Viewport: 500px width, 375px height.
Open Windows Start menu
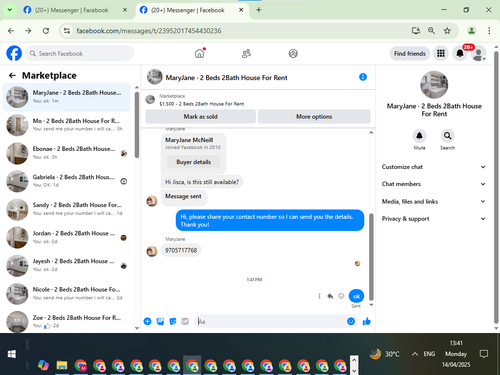click(x=12, y=354)
